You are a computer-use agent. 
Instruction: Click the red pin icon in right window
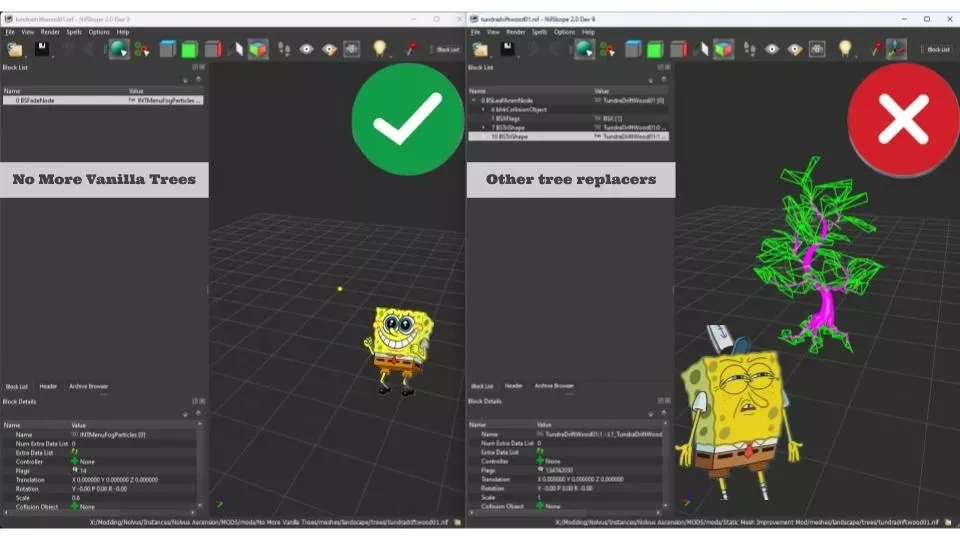click(876, 49)
